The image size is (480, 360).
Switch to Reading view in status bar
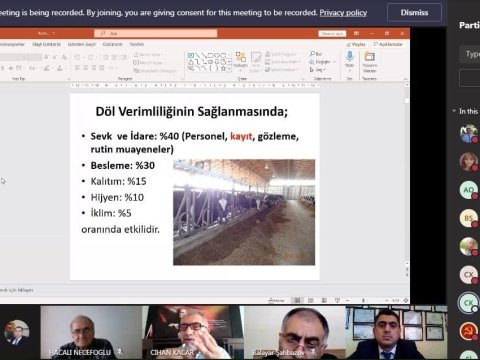click(324, 300)
